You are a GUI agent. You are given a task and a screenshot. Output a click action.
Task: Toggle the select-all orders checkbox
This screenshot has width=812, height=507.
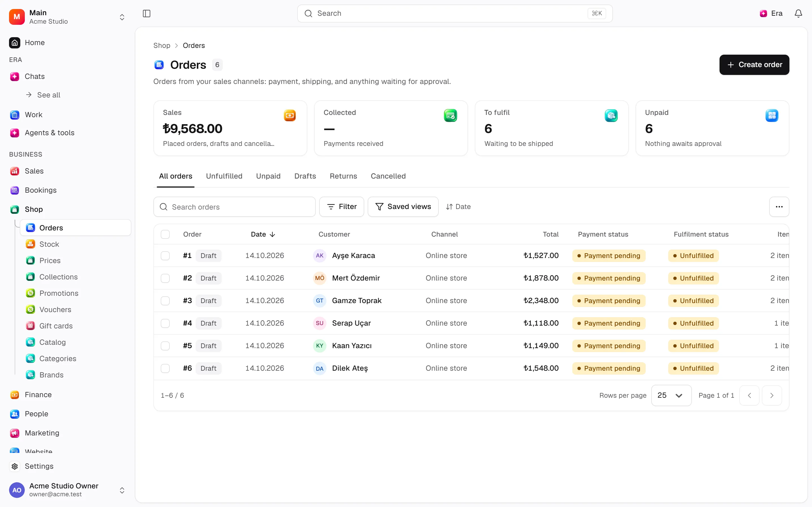pos(165,234)
